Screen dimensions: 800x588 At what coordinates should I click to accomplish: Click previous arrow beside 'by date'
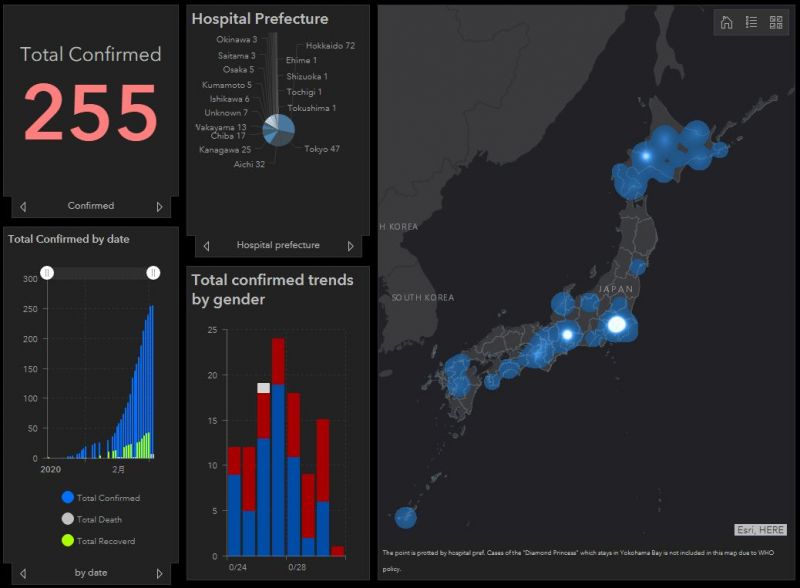(x=23, y=574)
